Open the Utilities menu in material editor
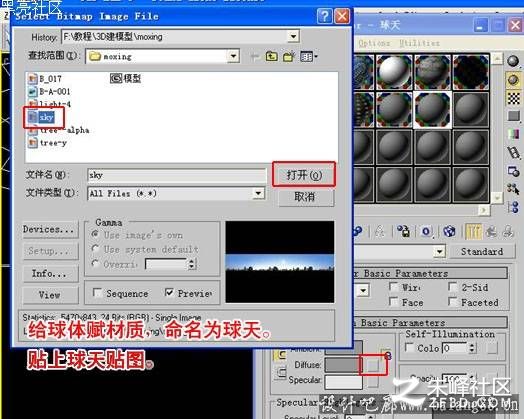Screen dimensions: 524x419 pyautogui.click(x=419, y=43)
